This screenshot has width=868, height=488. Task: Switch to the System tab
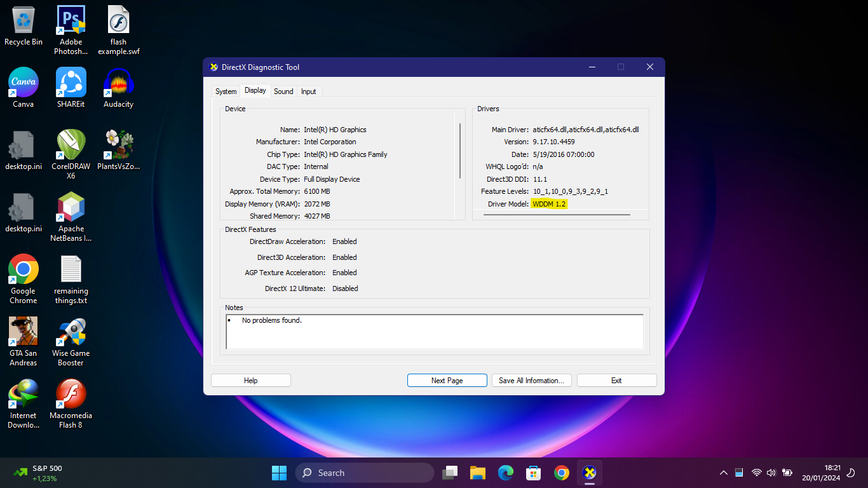tap(226, 91)
